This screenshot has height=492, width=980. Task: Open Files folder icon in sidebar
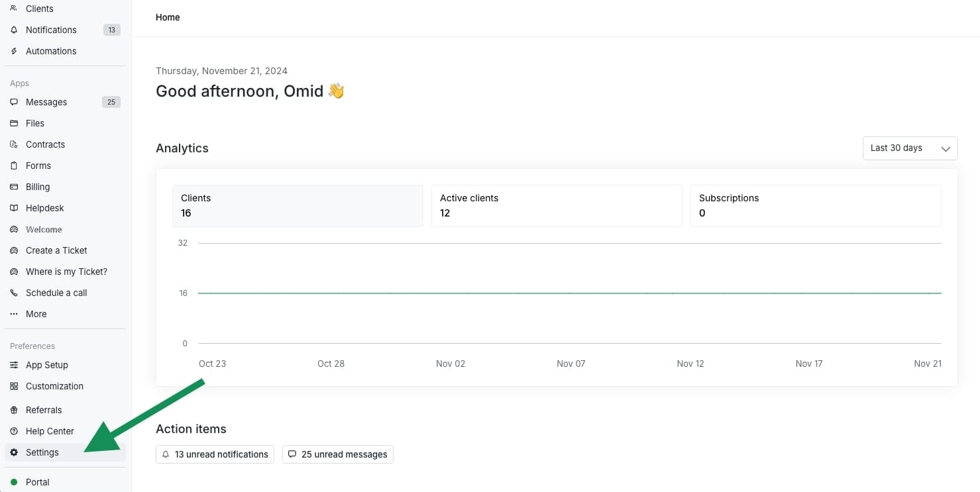[x=14, y=123]
